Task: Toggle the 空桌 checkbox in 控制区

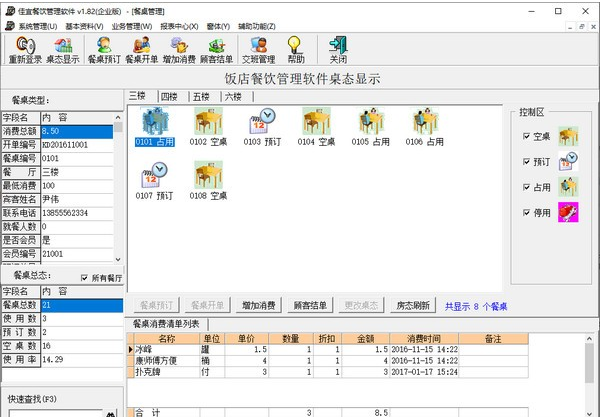Action: [527, 136]
